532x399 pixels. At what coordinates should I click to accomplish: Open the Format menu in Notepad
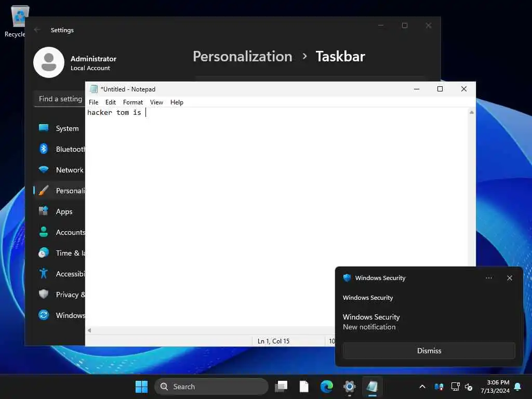click(x=132, y=102)
